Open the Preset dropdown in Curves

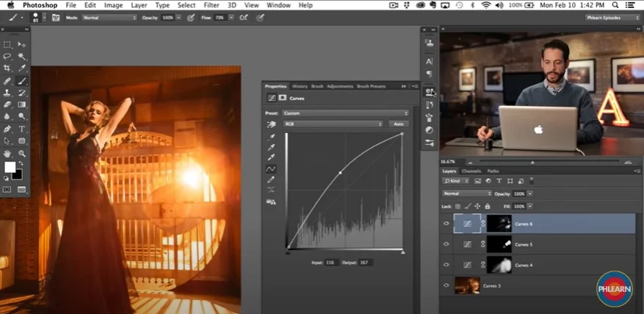346,113
